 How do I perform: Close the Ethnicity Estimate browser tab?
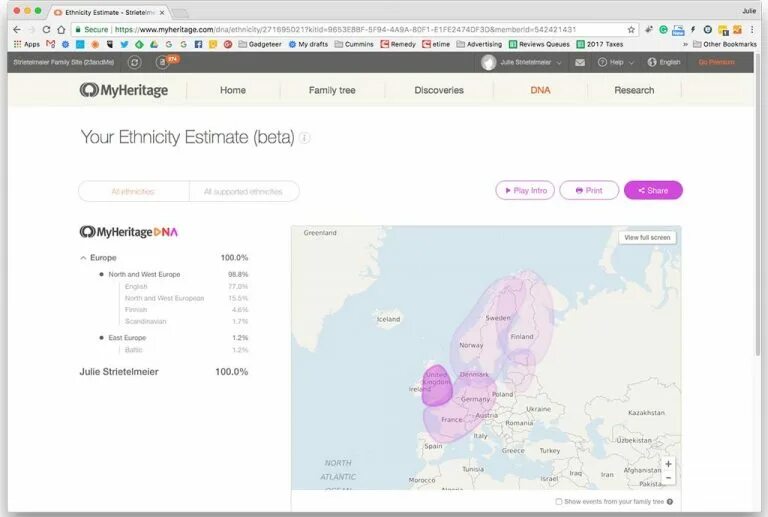tap(162, 12)
